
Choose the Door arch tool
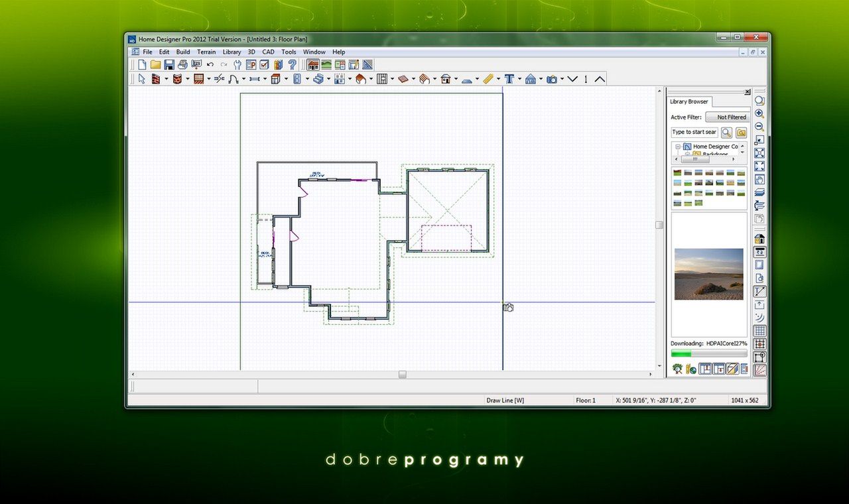point(233,79)
